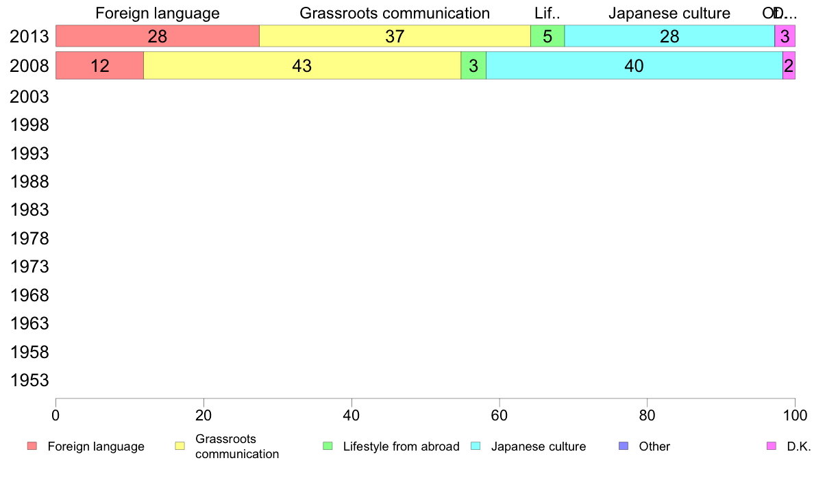This screenshot has width=814, height=504.
Task: Click the 60 tick label on x-axis
Action: [500, 415]
